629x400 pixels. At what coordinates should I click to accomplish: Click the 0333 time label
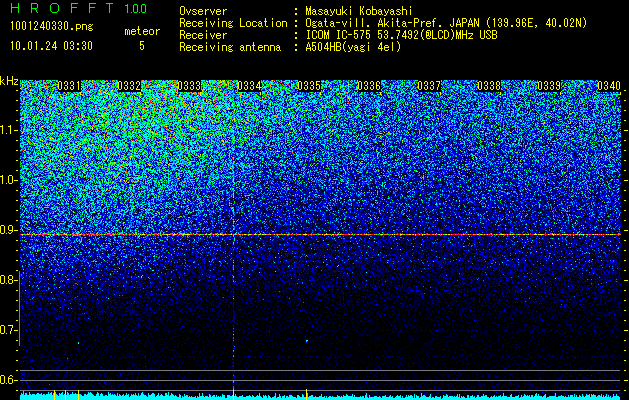189,86
